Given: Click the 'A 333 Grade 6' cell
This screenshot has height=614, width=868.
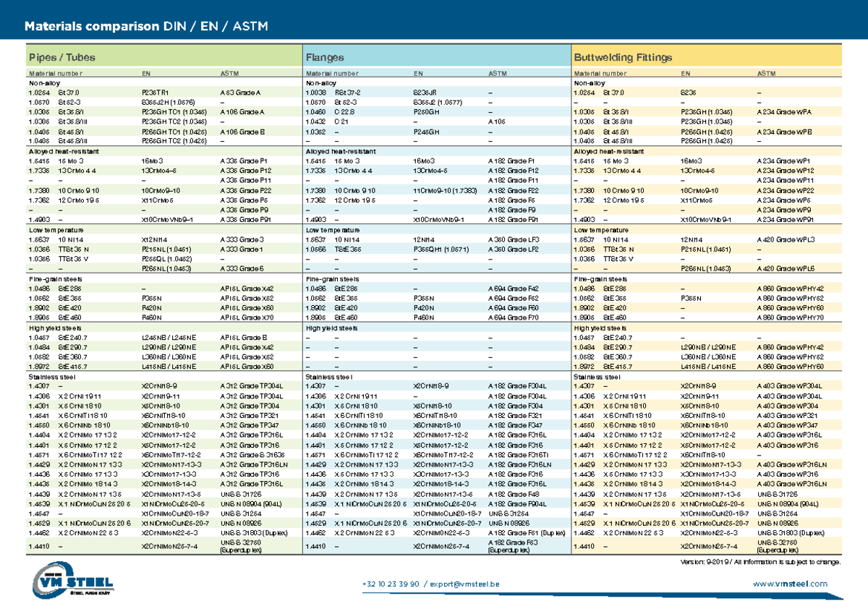Looking at the screenshot, I should coord(244,268).
